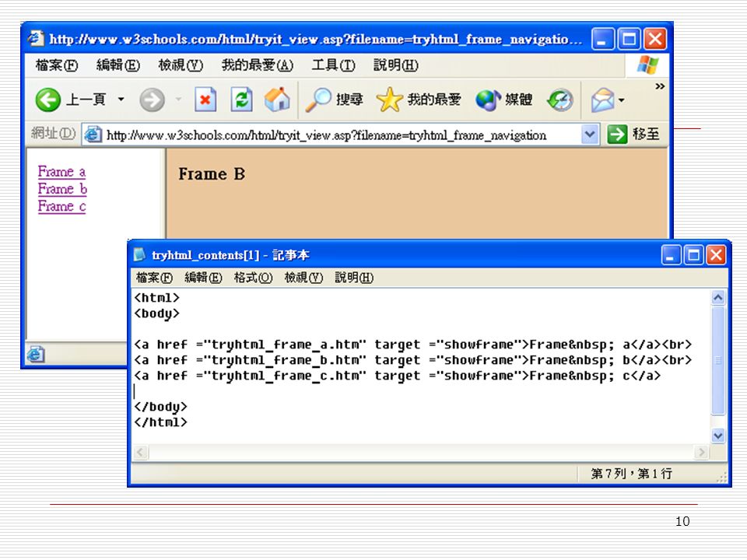
Task: Click Notepad horizontal scrollbar left arrow
Action: click(141, 452)
